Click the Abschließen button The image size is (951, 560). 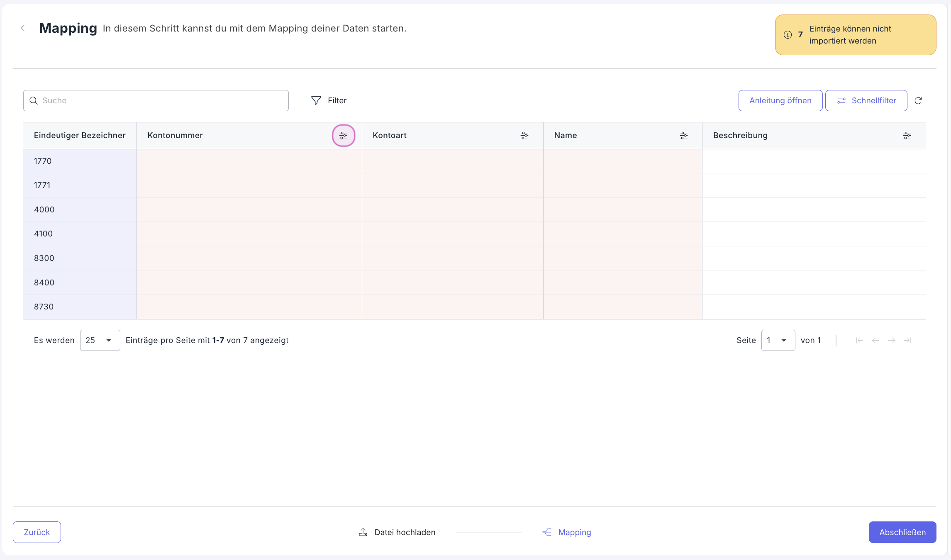(902, 532)
